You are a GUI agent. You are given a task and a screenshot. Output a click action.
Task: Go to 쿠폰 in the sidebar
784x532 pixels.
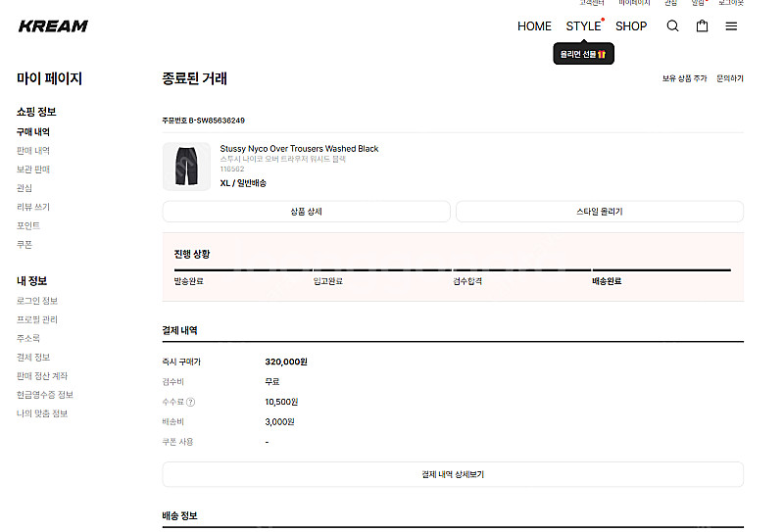click(24, 244)
